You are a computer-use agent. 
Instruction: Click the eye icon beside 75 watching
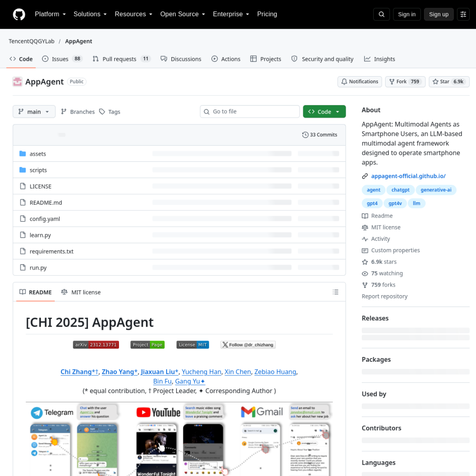pos(365,274)
